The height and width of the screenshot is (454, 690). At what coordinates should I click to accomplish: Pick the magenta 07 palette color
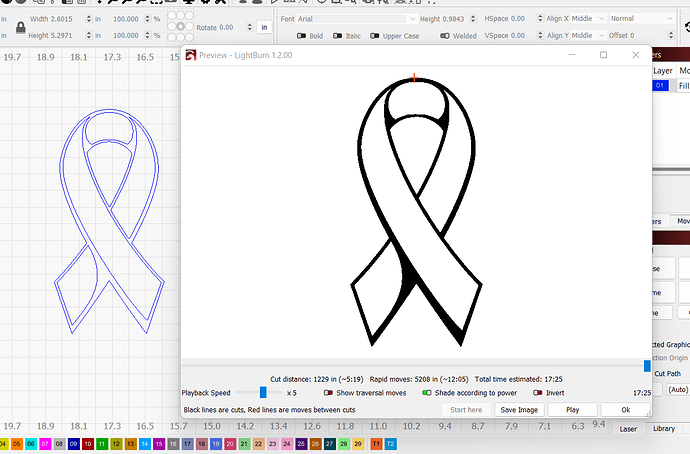[x=45, y=444]
